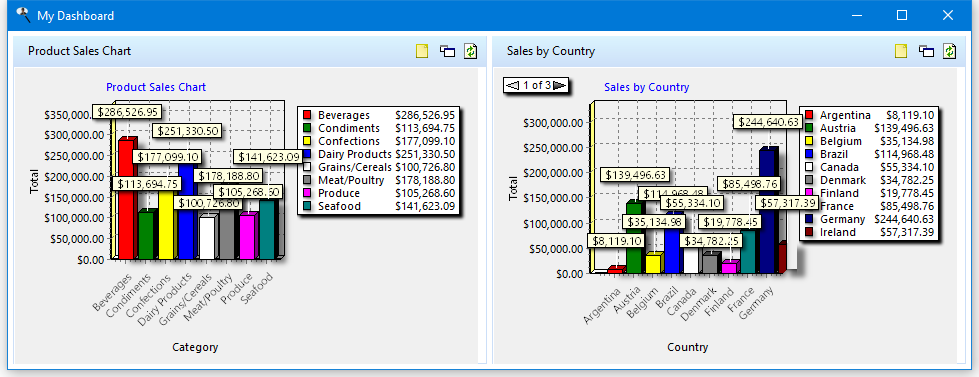This screenshot has width=979, height=377.
Task: Click the red Beverages legend swatch
Action: click(307, 115)
